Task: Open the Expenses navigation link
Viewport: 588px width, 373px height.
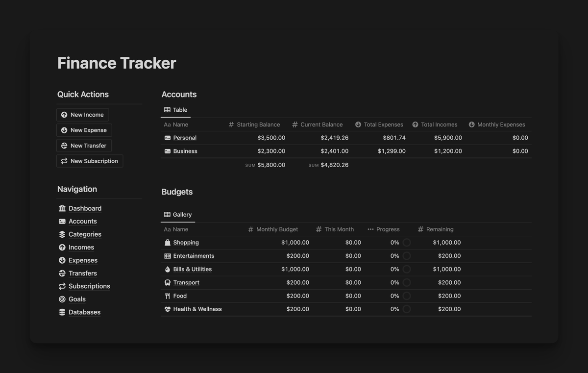Action: (x=83, y=260)
